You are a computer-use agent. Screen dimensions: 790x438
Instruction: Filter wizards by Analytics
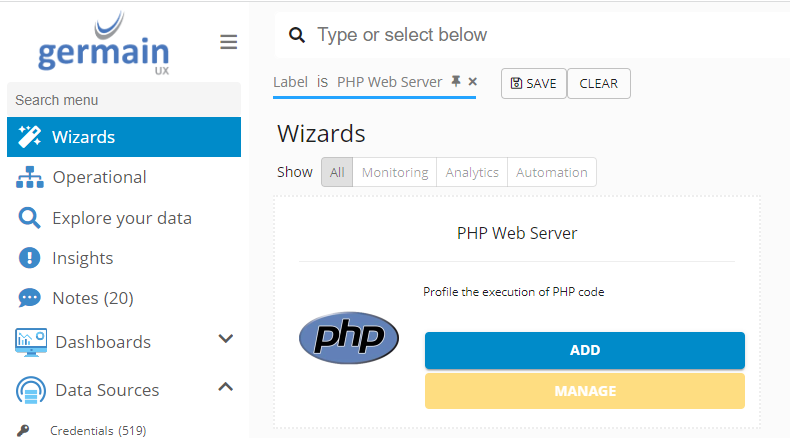[472, 172]
